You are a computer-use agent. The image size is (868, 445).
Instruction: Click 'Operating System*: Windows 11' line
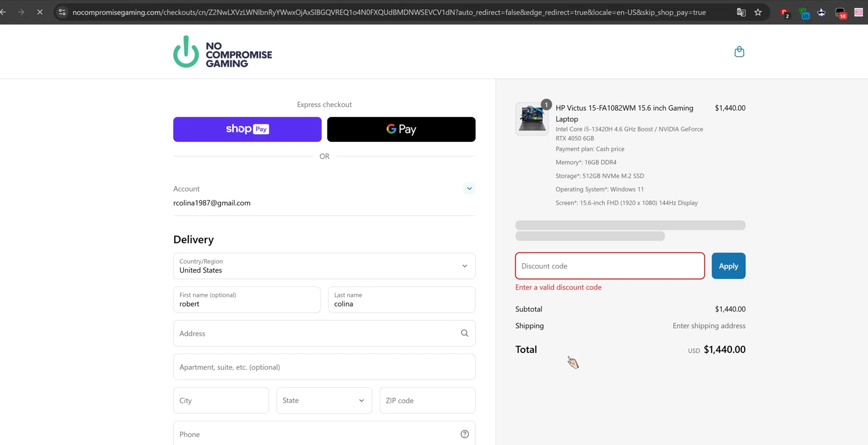[599, 189]
